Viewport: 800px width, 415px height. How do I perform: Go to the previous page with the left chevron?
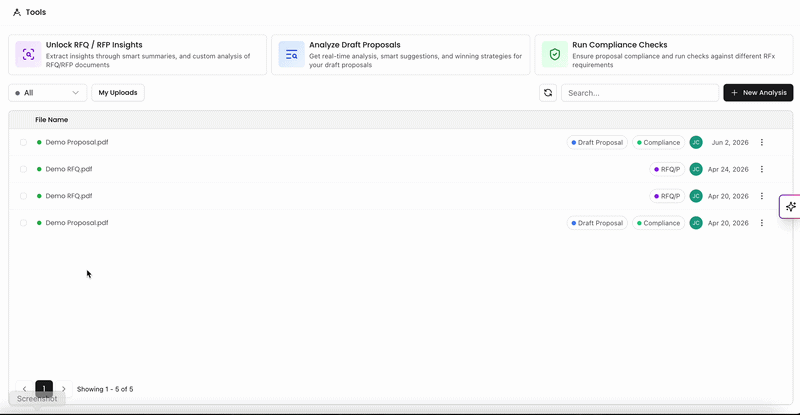[x=24, y=389]
